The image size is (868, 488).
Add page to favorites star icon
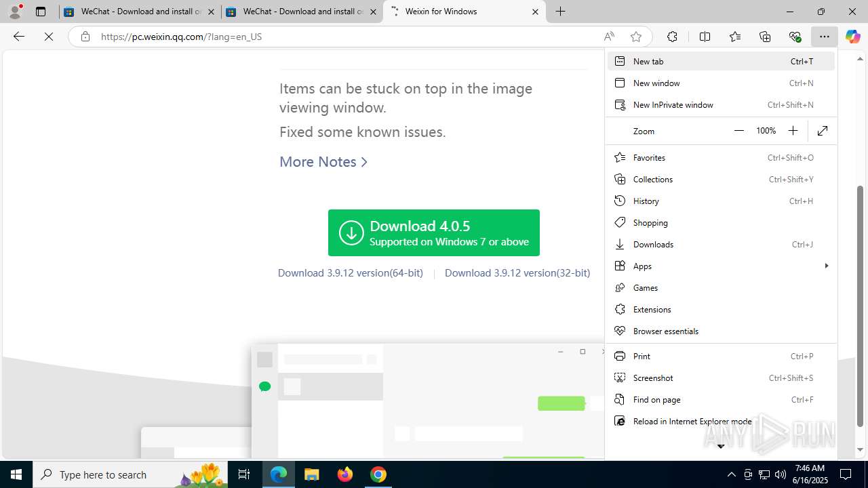635,37
